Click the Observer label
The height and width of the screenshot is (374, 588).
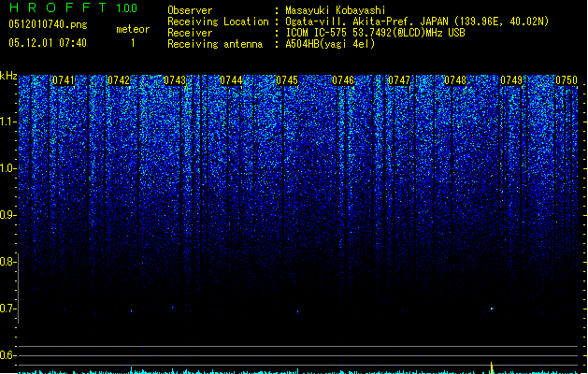click(190, 10)
